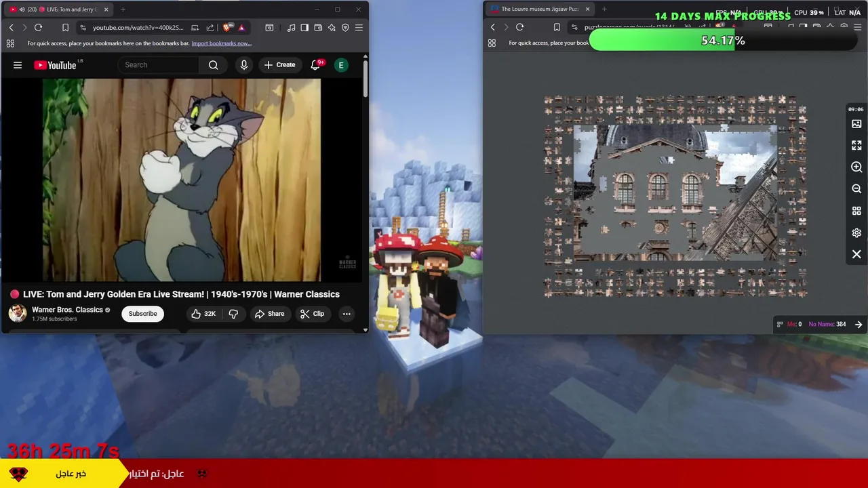Zoom out of the puzzle
The image size is (868, 488).
856,189
